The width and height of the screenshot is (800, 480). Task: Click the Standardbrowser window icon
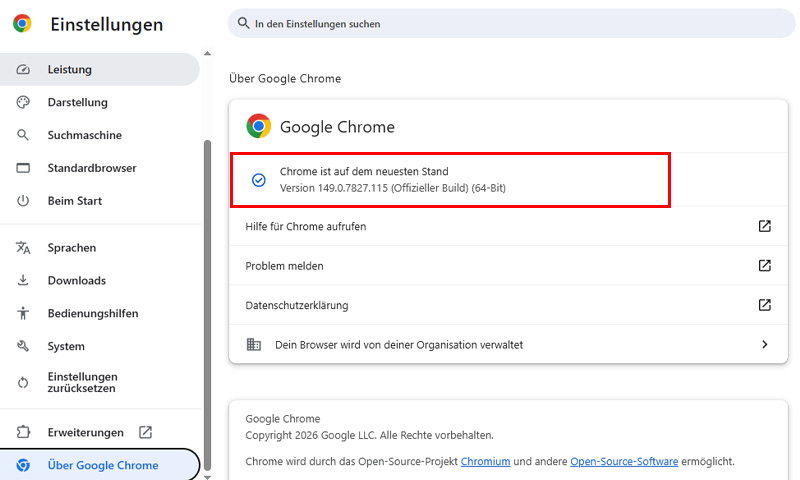pyautogui.click(x=23, y=168)
